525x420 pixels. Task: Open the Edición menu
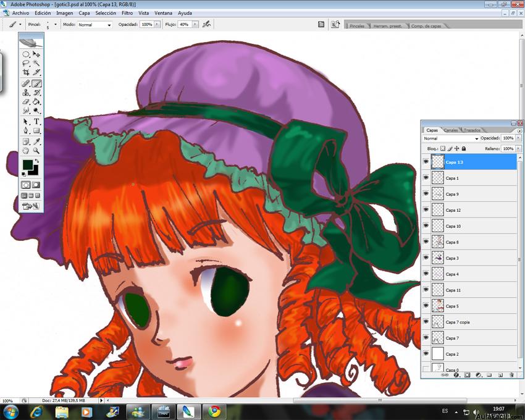[x=43, y=13]
